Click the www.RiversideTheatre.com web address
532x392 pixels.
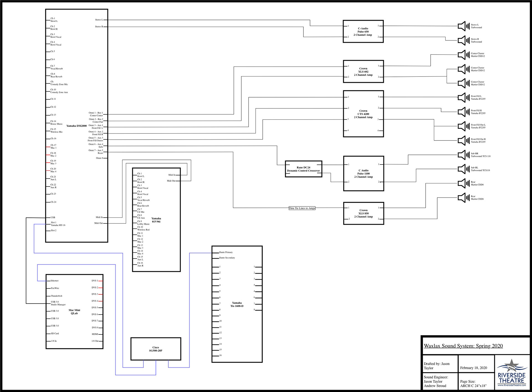pyautogui.click(x=512, y=385)
